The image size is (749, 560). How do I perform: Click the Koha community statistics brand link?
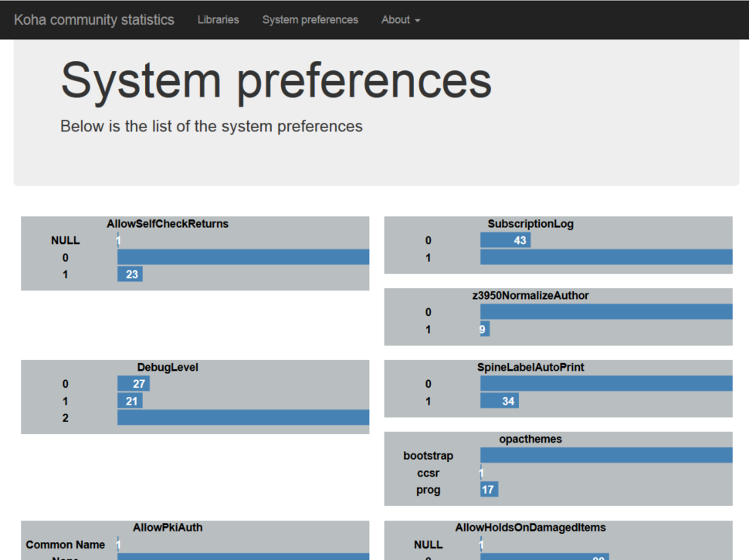click(x=94, y=20)
